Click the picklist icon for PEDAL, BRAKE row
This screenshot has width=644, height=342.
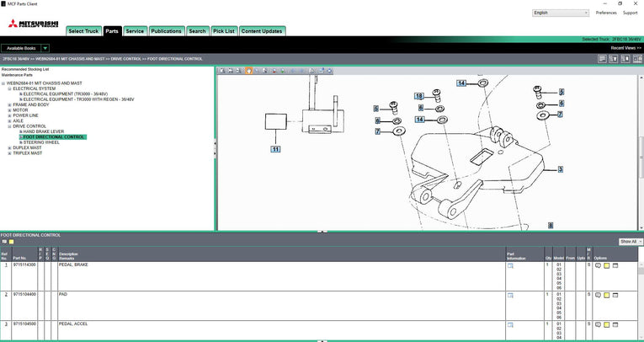click(615, 265)
